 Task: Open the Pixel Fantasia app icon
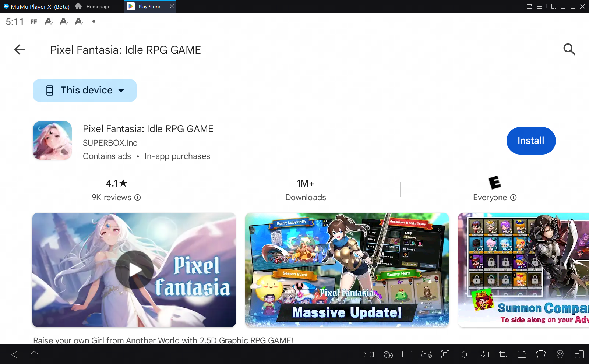pyautogui.click(x=52, y=141)
